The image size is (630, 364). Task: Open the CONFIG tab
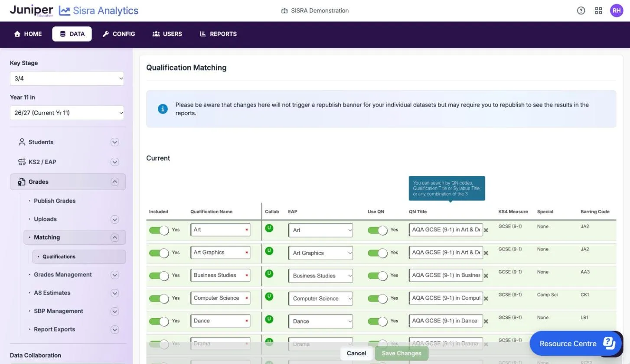click(119, 34)
